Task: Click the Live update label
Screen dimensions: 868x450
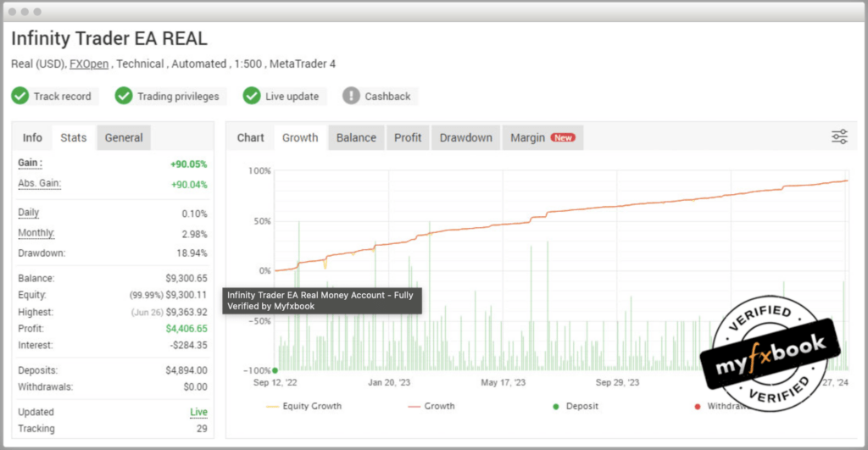Action: coord(292,97)
